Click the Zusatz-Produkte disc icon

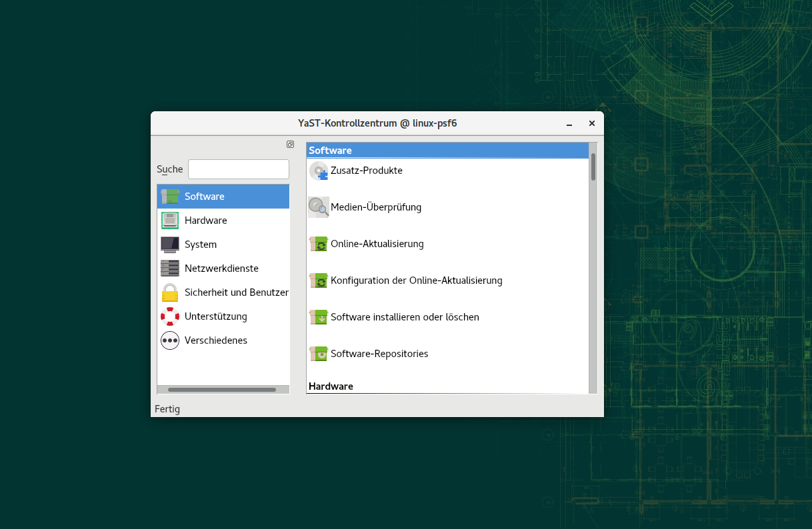click(x=319, y=171)
